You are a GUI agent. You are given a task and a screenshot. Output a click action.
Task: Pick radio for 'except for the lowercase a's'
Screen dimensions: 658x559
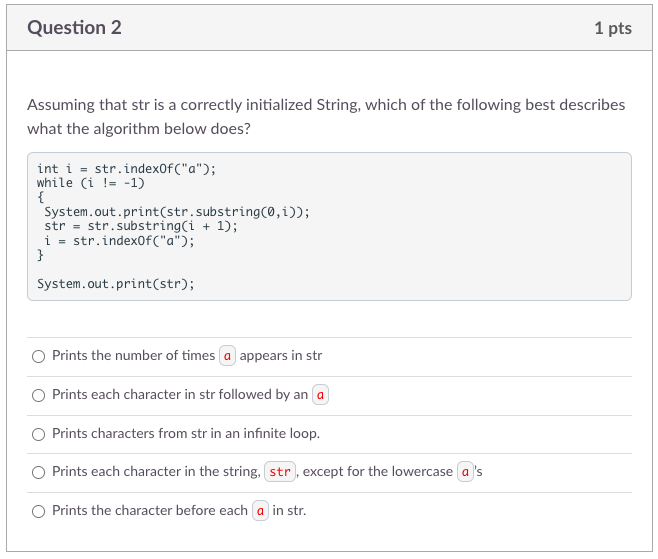pyautogui.click(x=38, y=472)
